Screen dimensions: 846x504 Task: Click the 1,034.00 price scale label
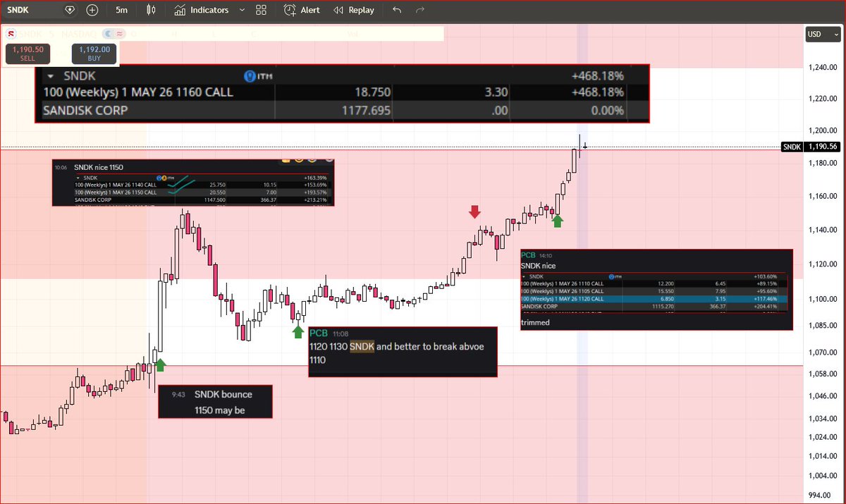click(822, 419)
